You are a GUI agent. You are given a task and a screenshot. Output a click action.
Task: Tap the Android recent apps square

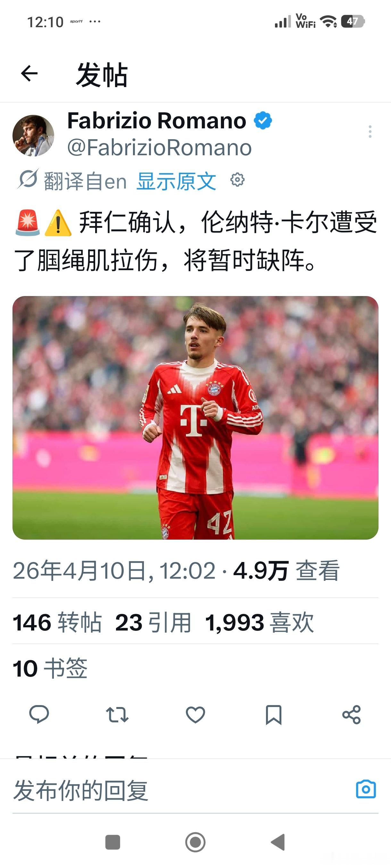(x=113, y=842)
